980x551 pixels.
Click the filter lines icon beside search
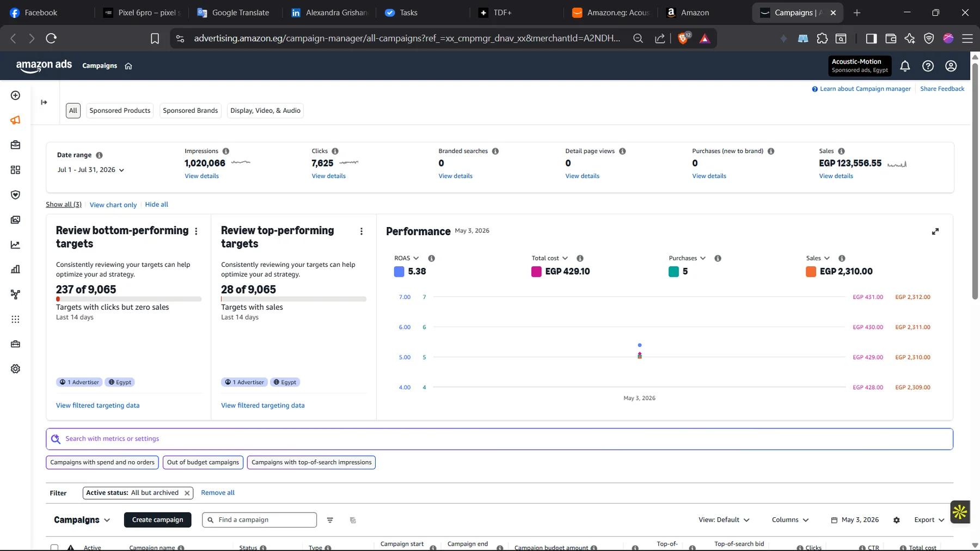[330, 520]
